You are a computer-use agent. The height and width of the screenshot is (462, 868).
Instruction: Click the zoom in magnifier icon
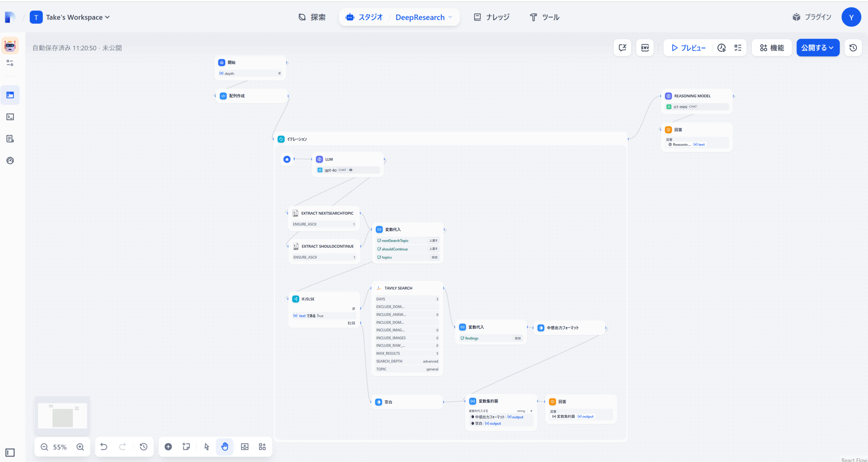click(80, 447)
